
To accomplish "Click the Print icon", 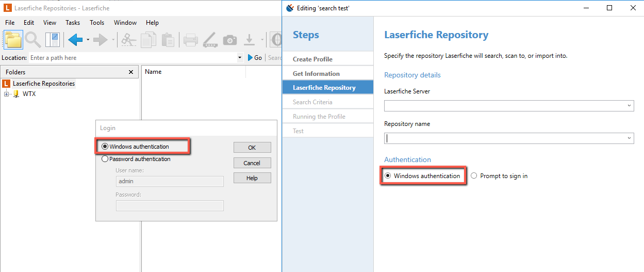I will tap(191, 40).
